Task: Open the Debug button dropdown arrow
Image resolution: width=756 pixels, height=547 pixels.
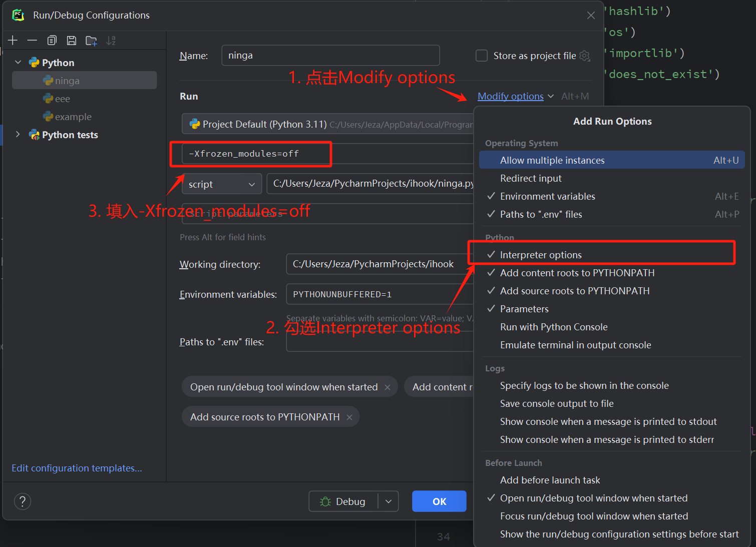Action: tap(389, 501)
